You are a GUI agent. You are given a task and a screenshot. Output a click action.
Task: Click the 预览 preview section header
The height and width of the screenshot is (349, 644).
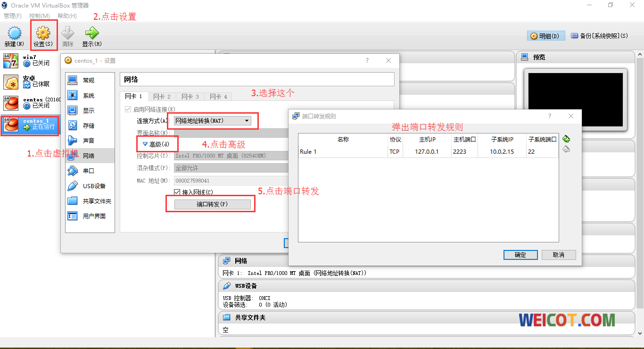(x=576, y=57)
